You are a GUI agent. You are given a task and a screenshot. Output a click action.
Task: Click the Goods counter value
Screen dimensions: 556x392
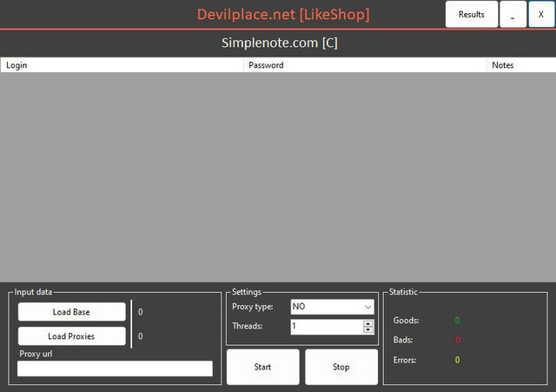tap(458, 321)
